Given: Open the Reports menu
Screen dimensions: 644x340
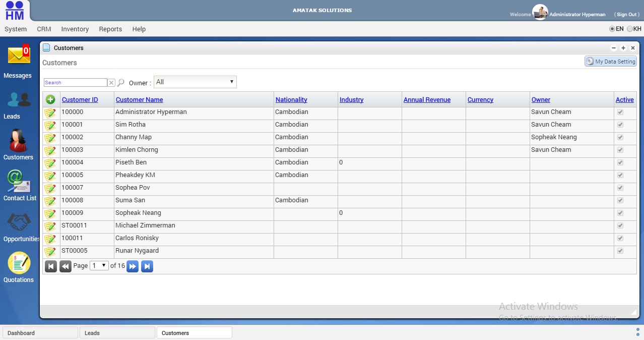Looking at the screenshot, I should point(110,29).
